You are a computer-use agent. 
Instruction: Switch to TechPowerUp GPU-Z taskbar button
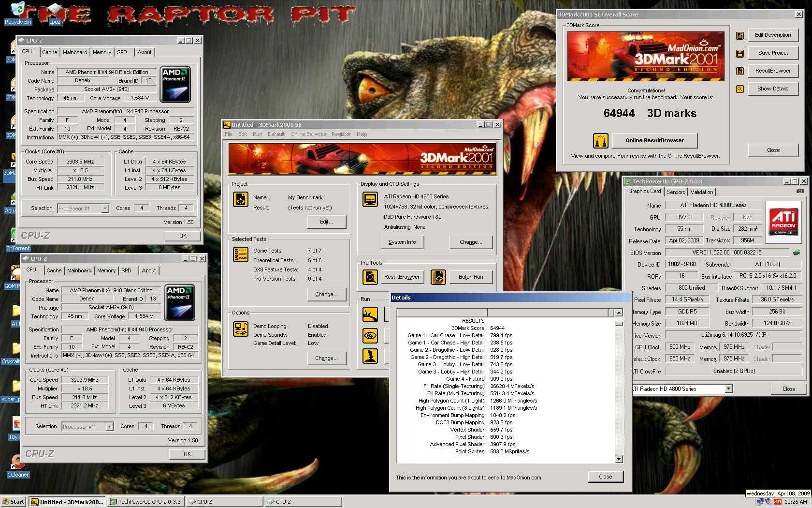click(145, 502)
